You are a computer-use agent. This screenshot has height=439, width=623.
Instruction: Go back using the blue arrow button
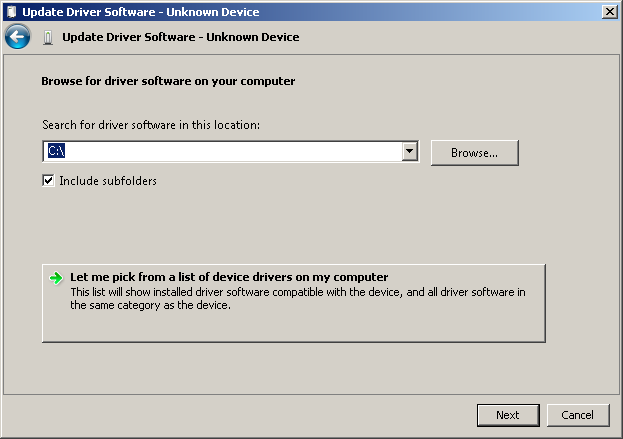pos(17,37)
